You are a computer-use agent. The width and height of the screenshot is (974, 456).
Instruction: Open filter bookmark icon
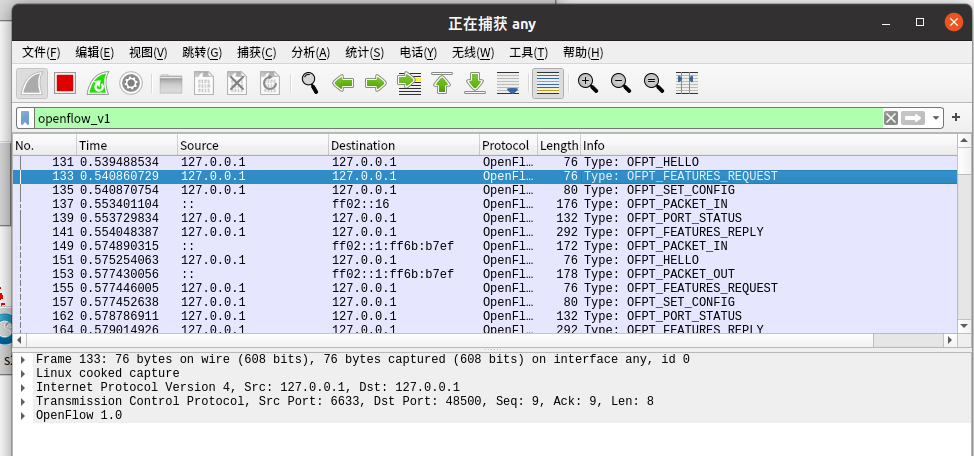(x=25, y=118)
